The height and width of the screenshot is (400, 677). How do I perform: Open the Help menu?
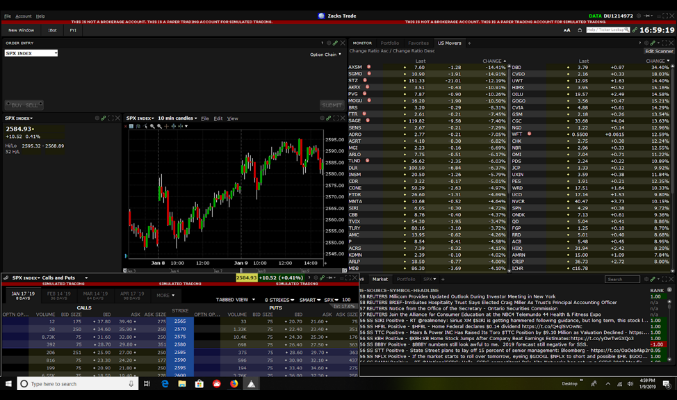(x=40, y=16)
